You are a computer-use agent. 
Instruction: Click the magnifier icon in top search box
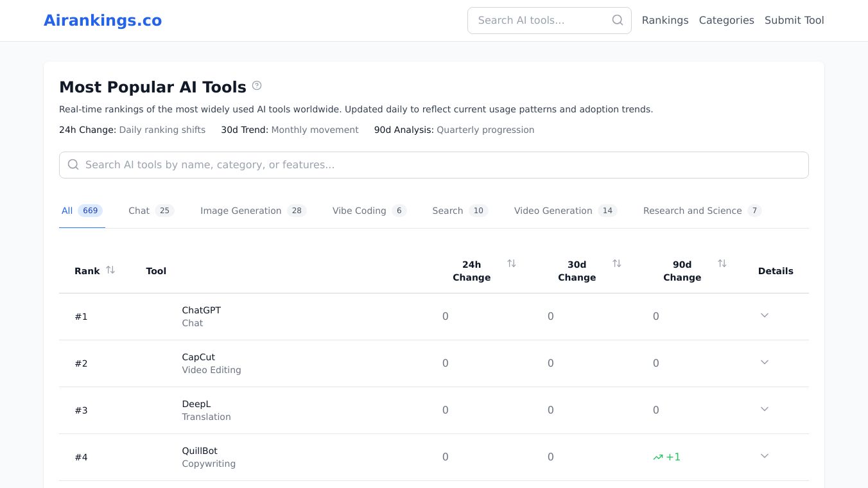[617, 21]
